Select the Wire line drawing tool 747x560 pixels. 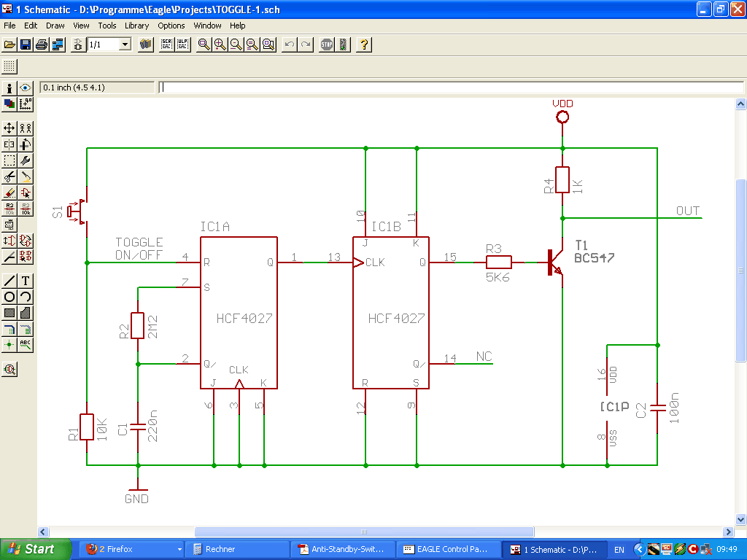pos(9,281)
